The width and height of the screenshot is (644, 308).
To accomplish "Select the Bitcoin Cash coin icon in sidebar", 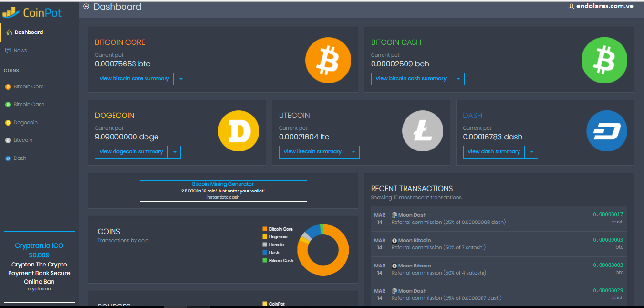I will point(8,104).
